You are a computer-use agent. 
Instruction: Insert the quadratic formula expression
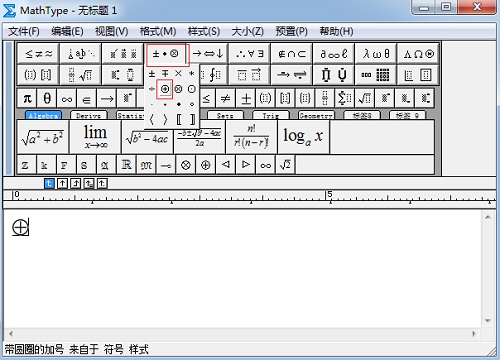pyautogui.click(x=199, y=137)
